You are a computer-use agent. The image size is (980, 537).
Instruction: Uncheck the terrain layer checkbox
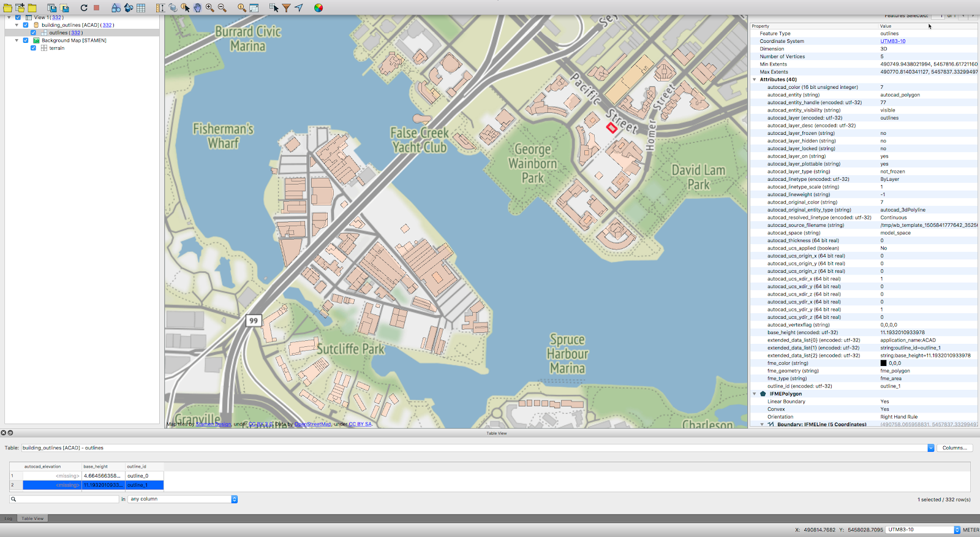pyautogui.click(x=33, y=48)
